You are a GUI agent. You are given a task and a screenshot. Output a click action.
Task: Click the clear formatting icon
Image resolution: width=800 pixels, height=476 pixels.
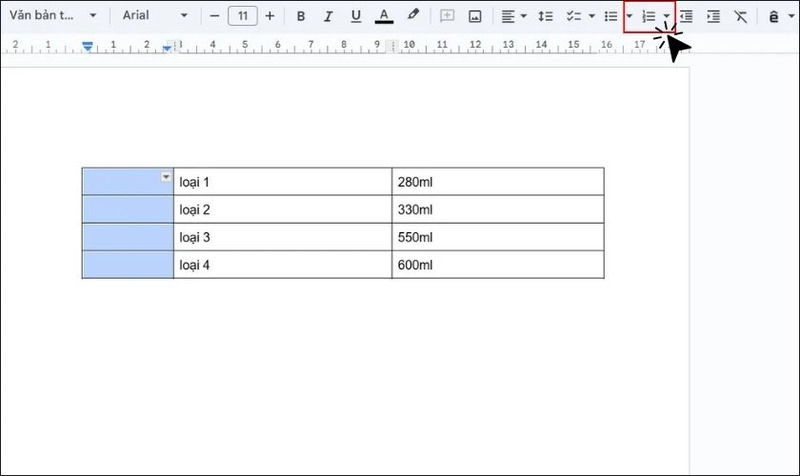click(740, 17)
